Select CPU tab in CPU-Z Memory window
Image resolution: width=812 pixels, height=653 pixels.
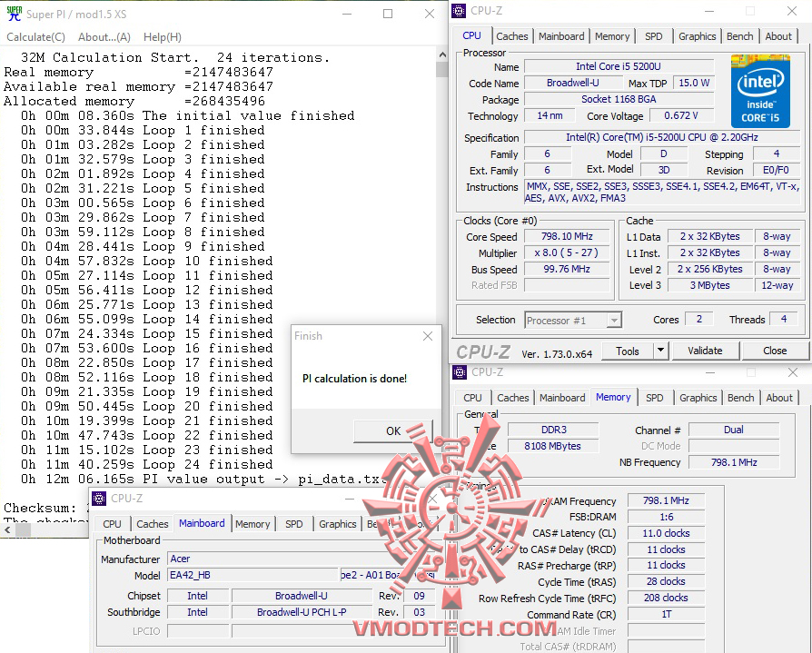[x=472, y=398]
